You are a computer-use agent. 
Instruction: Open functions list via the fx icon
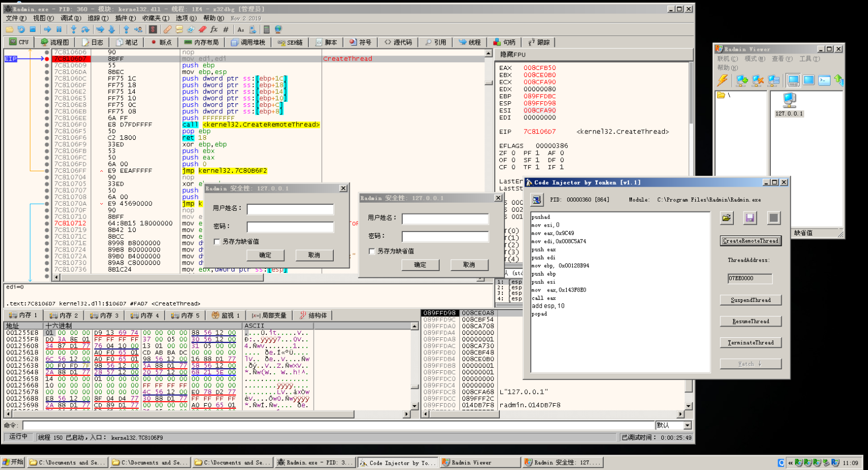pyautogui.click(x=214, y=29)
